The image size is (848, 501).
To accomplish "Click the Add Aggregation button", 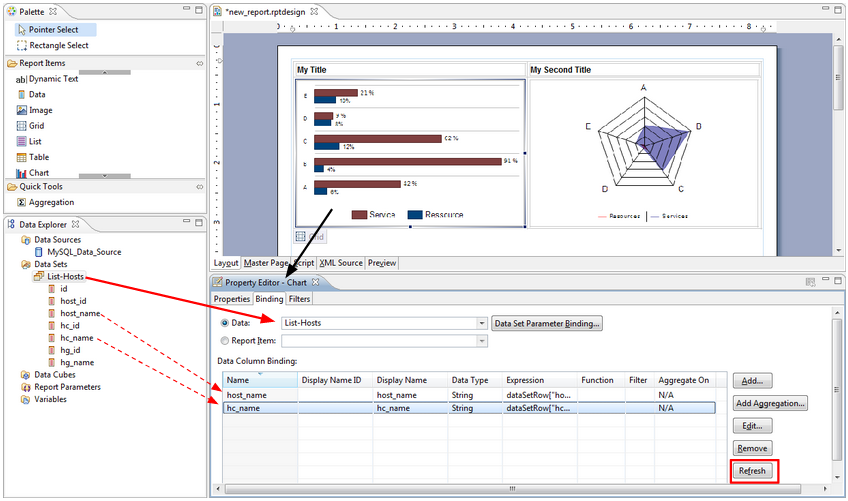I will click(x=770, y=403).
